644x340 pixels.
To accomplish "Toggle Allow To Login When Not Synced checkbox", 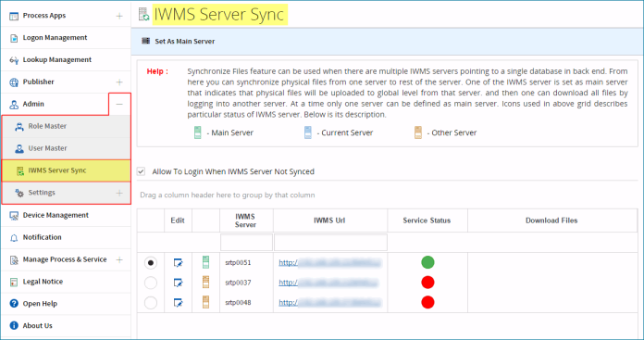I will [x=142, y=171].
